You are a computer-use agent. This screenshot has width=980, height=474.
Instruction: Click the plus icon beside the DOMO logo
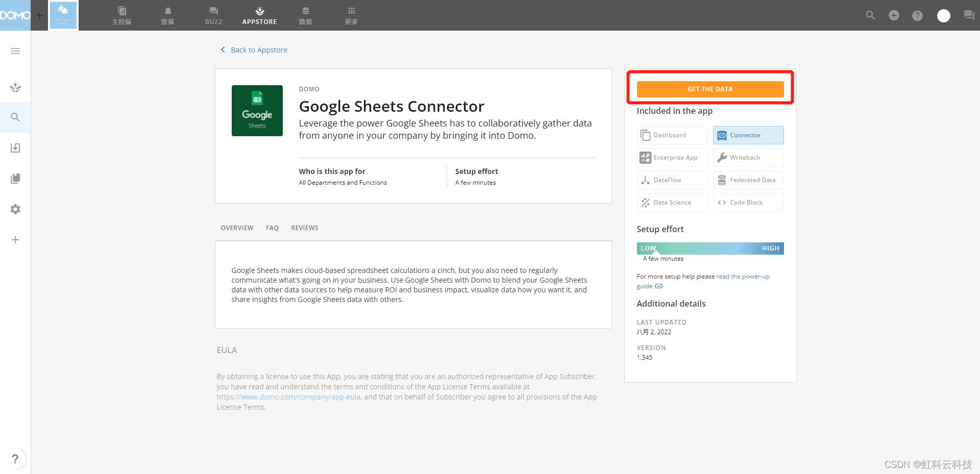pyautogui.click(x=39, y=15)
